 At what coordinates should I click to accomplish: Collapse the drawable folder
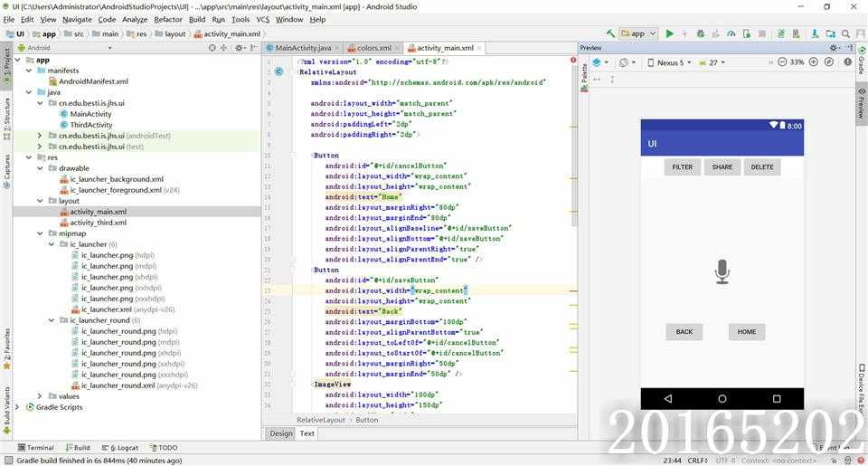tap(40, 168)
